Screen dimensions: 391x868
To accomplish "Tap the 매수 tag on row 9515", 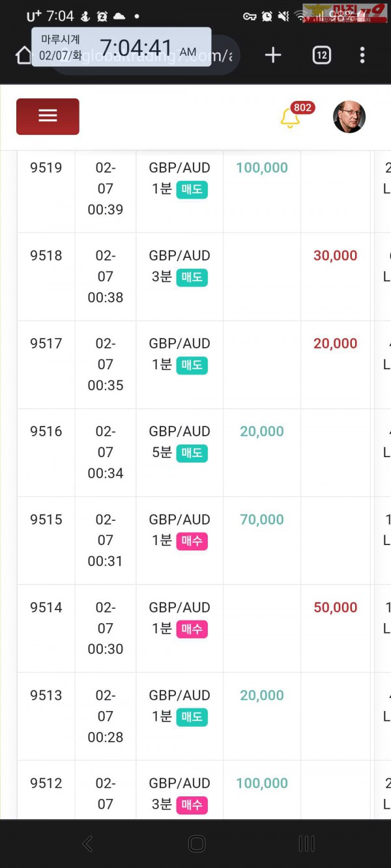I will pos(192,541).
